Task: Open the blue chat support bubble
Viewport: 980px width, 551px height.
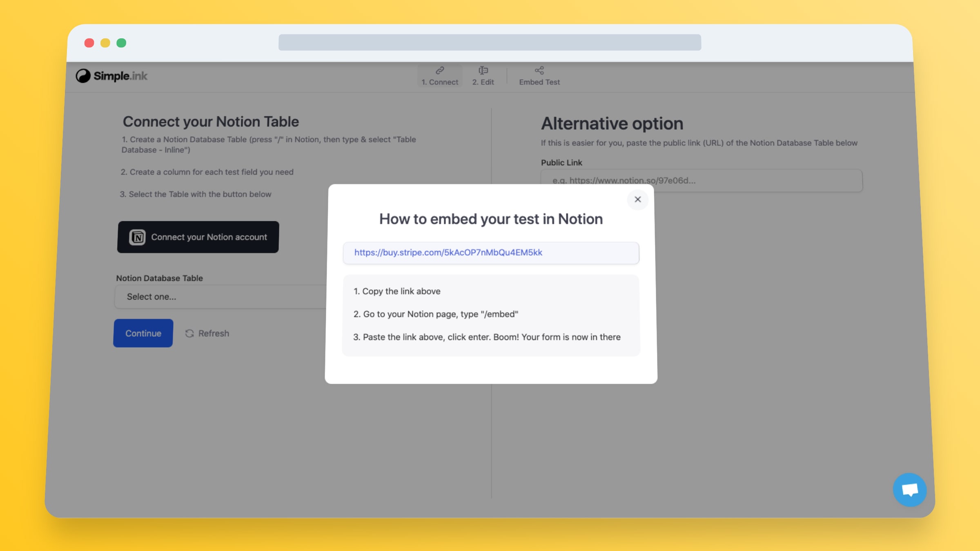Action: (909, 490)
